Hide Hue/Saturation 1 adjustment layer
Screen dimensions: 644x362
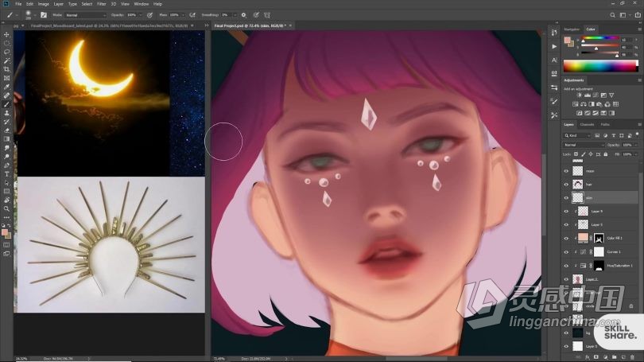(x=566, y=266)
